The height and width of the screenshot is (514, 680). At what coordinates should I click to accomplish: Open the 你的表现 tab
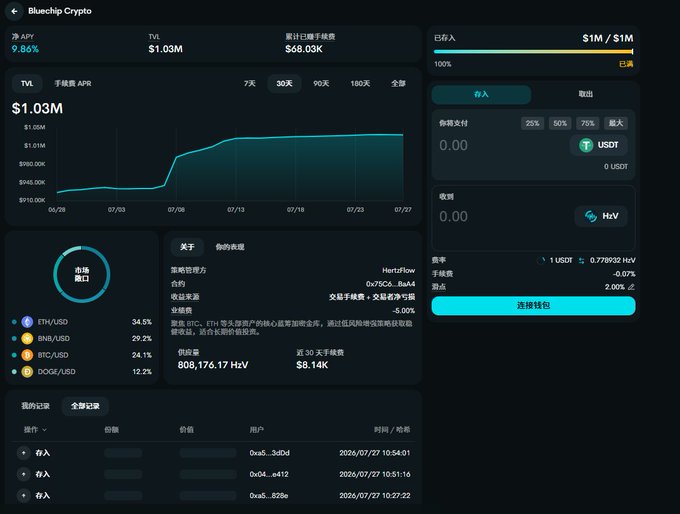(x=230, y=247)
